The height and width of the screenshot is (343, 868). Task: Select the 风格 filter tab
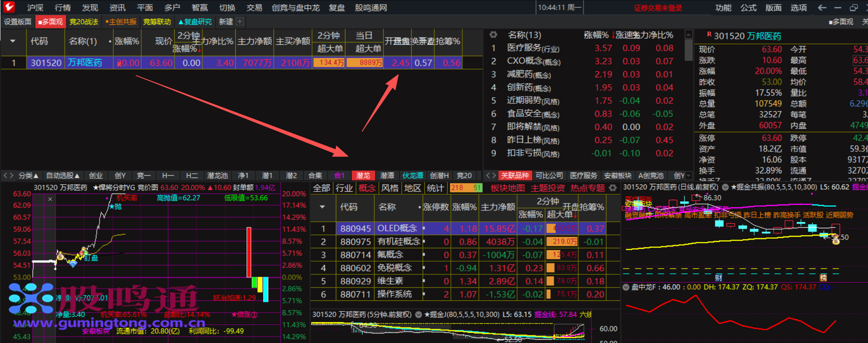pyautogui.click(x=390, y=188)
